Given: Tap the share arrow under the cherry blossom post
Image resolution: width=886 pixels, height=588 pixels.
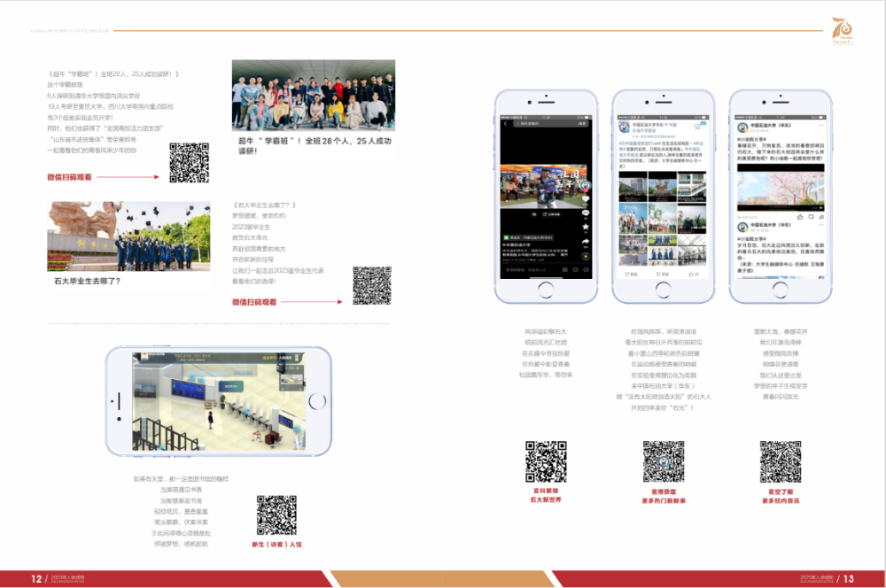Looking at the screenshot, I should click(x=821, y=216).
